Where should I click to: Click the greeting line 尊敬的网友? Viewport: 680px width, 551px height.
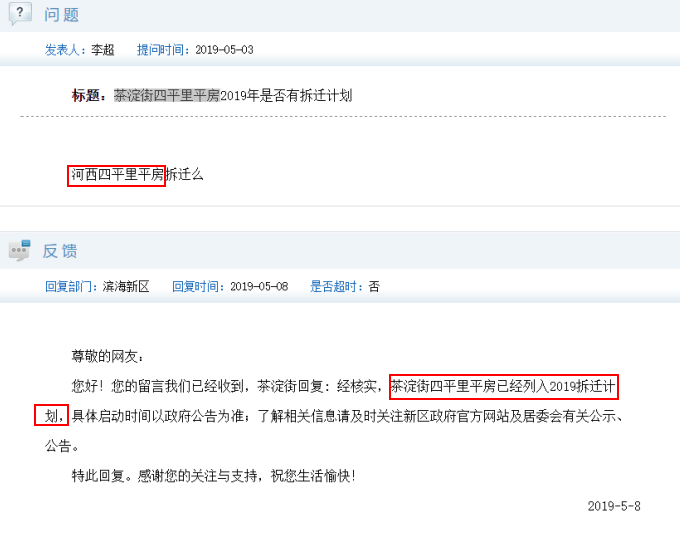coord(107,356)
